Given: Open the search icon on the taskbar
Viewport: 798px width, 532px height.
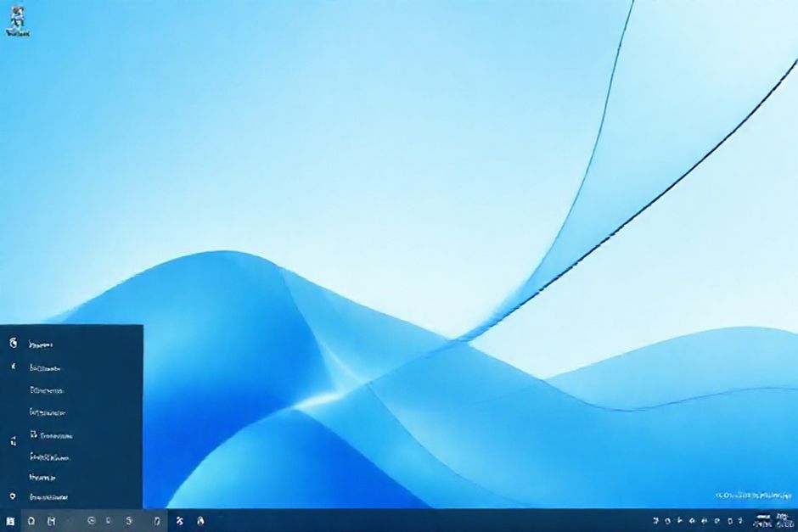Looking at the screenshot, I should click(x=31, y=522).
